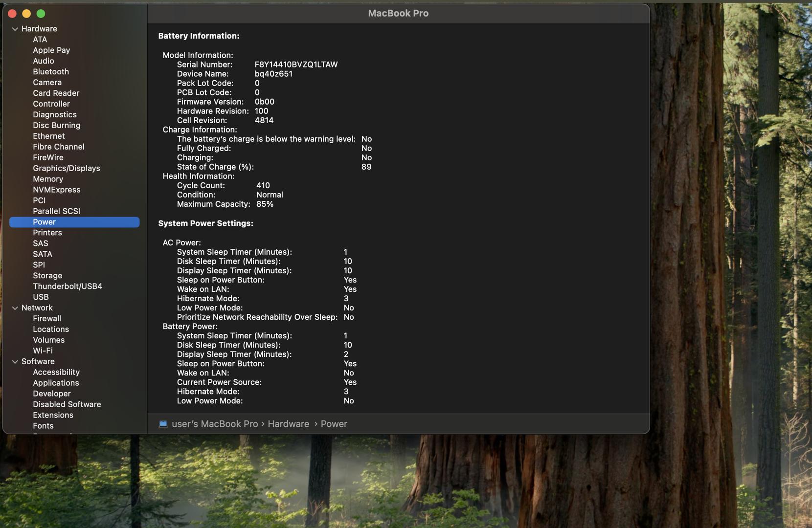Click the device name bq40z651

pyautogui.click(x=273, y=74)
